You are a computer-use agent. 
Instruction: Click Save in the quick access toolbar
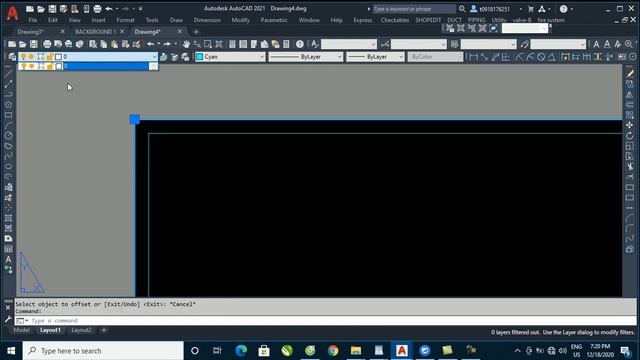point(52,9)
